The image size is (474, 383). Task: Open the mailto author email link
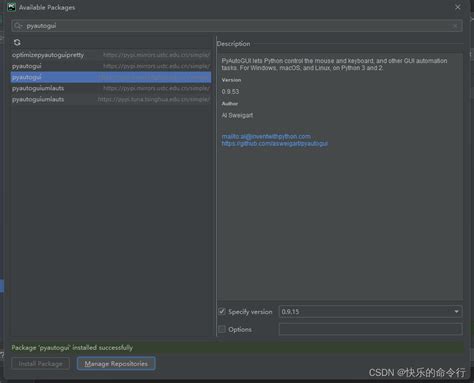tap(266, 136)
